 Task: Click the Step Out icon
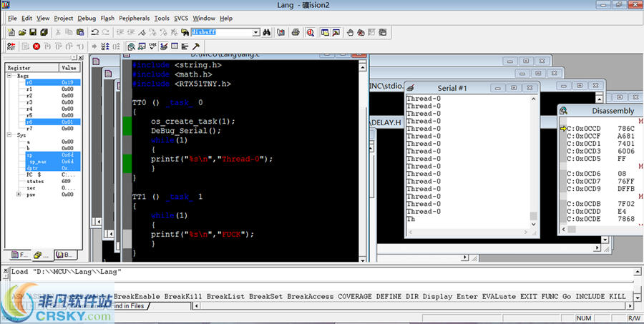click(69, 46)
